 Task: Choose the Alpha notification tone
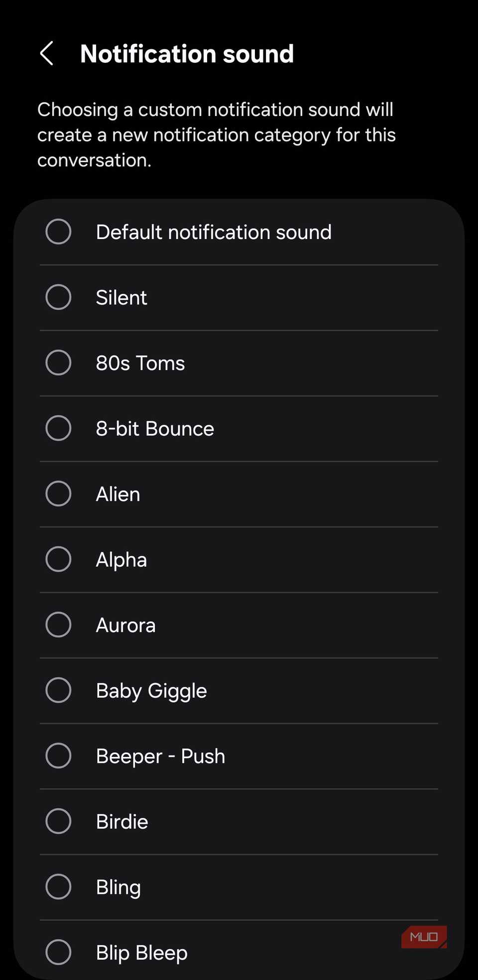click(58, 559)
